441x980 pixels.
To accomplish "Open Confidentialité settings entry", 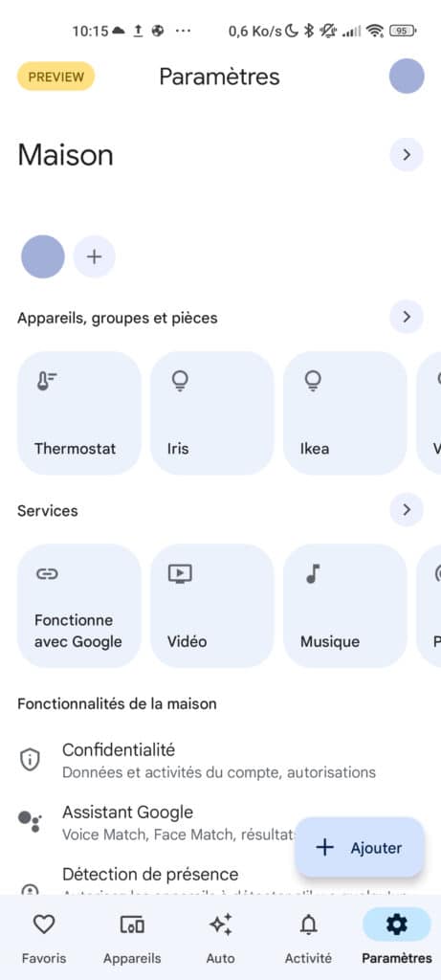I will [x=220, y=760].
